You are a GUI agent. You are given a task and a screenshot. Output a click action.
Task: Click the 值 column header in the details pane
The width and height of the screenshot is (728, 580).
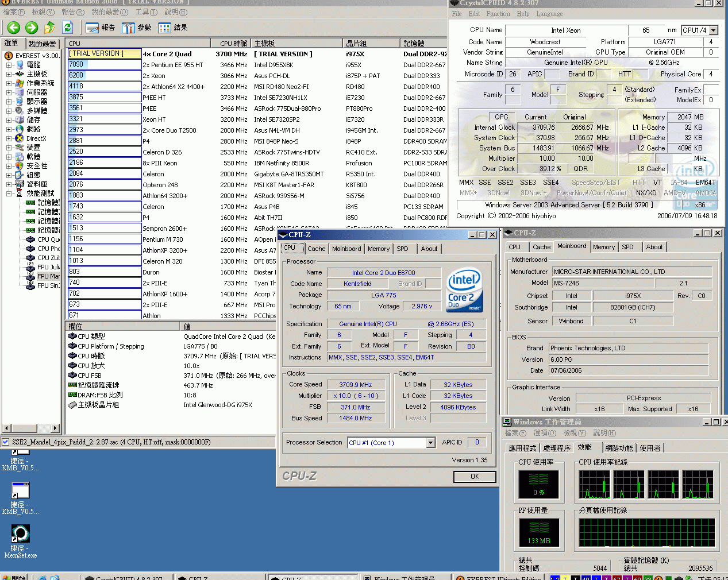229,326
